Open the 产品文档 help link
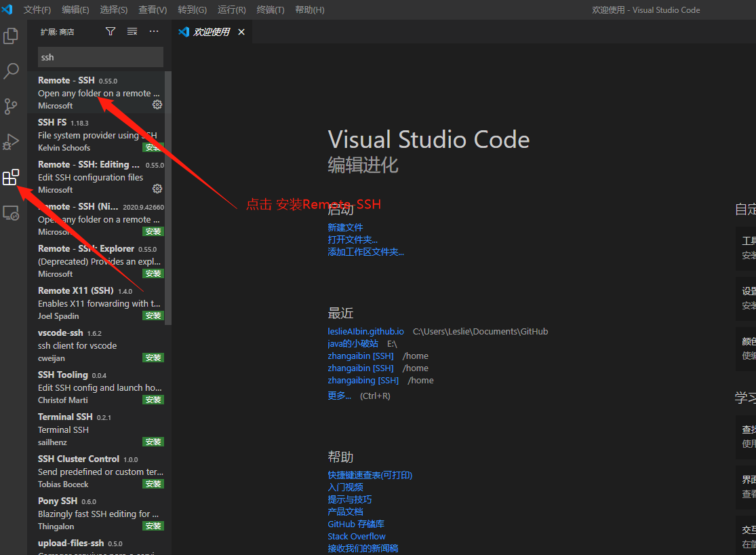 coord(345,512)
